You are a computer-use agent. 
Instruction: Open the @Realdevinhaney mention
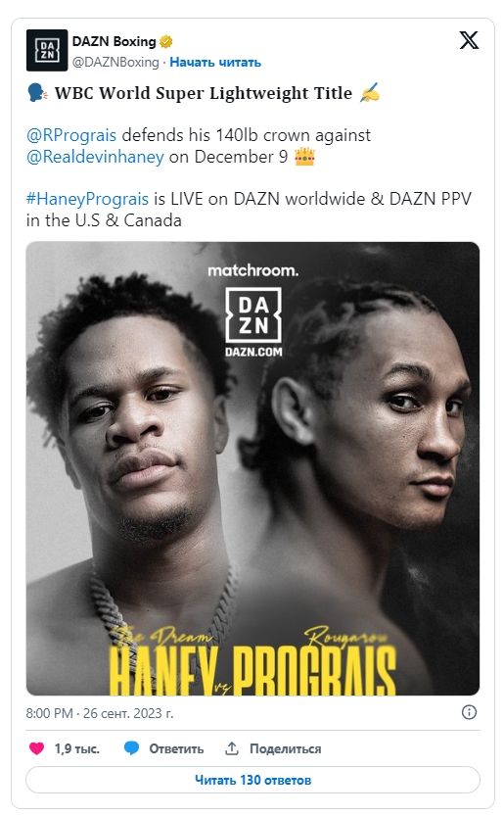(95, 157)
